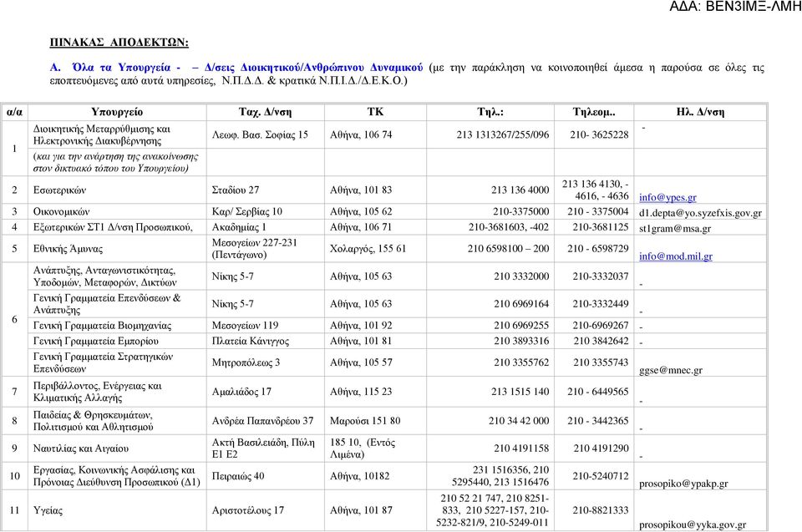Open the info@ypes.gr email link
The width and height of the screenshot is (802, 532).
pos(667,197)
